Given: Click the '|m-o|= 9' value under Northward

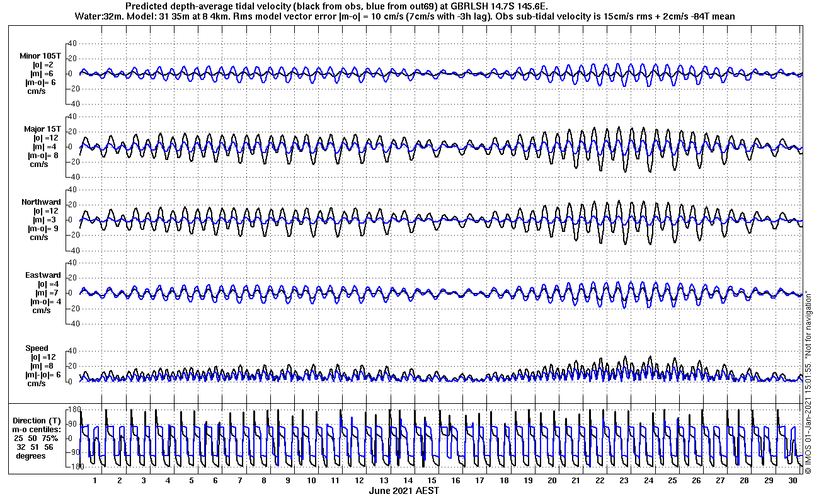Looking at the screenshot, I should (x=43, y=229).
